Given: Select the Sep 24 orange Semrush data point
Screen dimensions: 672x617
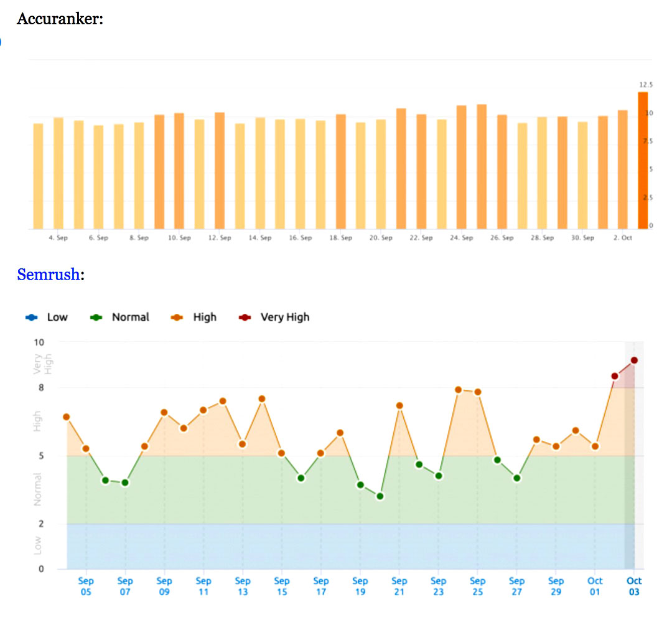Looking at the screenshot, I should pos(458,390).
